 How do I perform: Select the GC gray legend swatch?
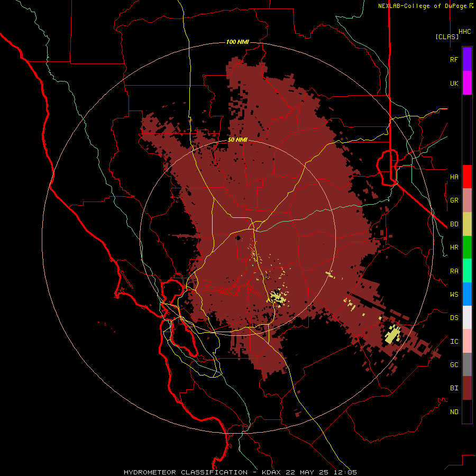click(x=467, y=364)
